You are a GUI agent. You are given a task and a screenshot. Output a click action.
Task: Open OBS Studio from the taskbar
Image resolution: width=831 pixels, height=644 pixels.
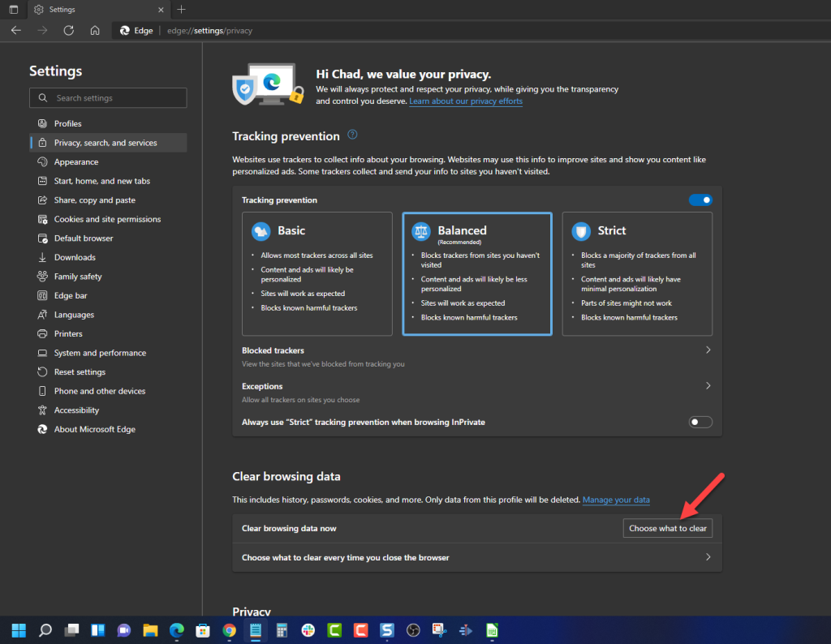click(x=413, y=630)
